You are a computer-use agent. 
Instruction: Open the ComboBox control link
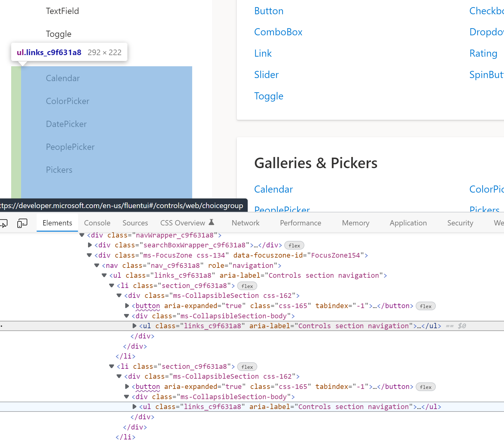tap(278, 32)
